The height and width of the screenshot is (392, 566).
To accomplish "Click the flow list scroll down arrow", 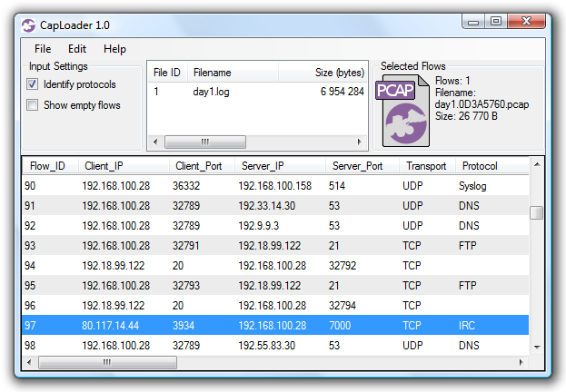I will 537,348.
